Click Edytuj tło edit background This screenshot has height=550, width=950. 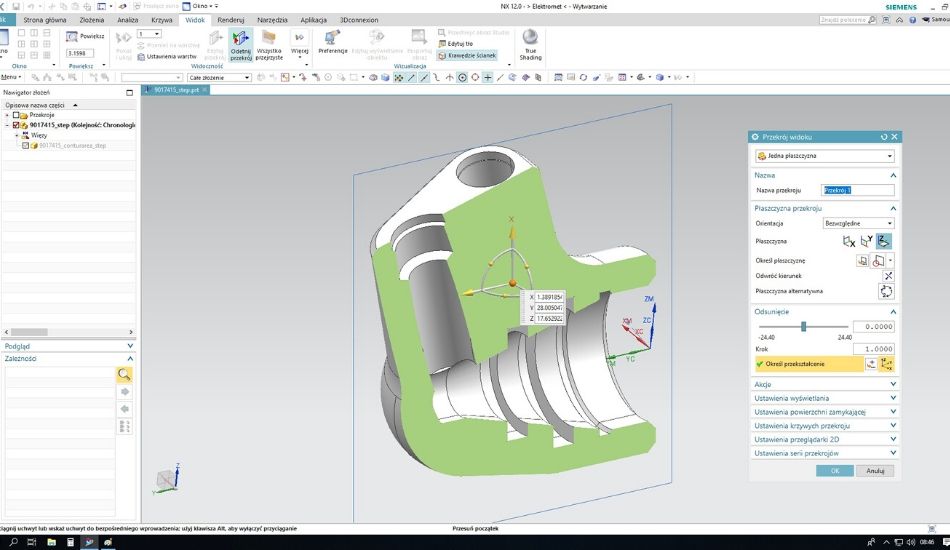455,44
